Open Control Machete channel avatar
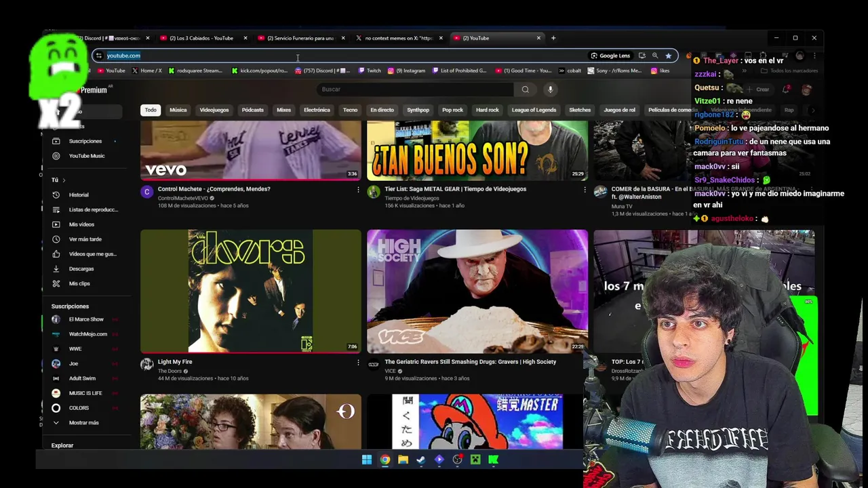The height and width of the screenshot is (488, 868). click(x=146, y=192)
